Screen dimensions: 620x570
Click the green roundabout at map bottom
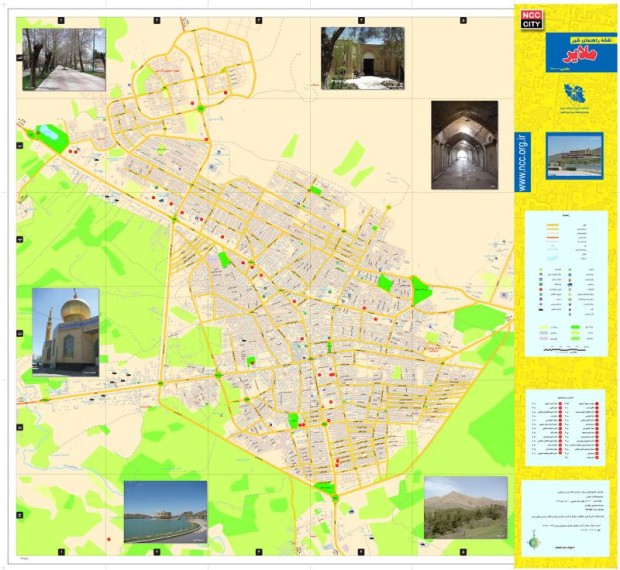coord(327,487)
